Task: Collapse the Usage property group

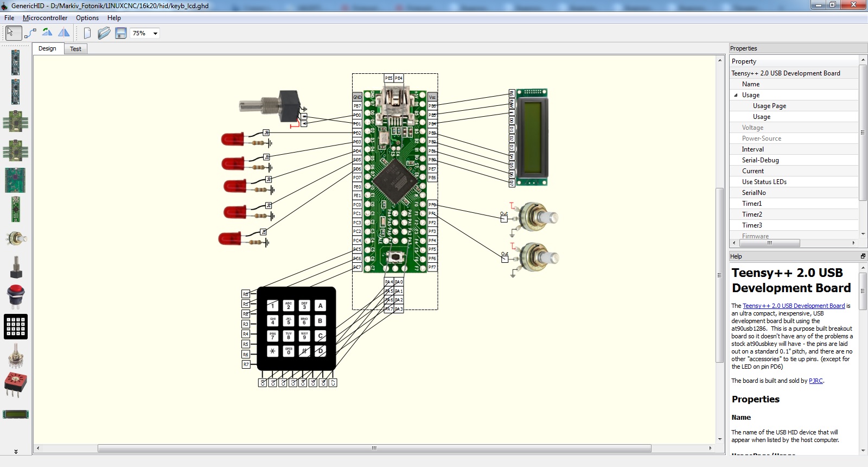Action: tap(736, 95)
